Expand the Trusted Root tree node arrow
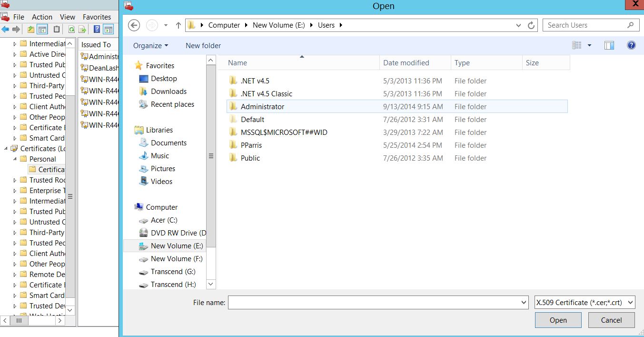Viewport: 644px width, 337px height. (x=15, y=180)
